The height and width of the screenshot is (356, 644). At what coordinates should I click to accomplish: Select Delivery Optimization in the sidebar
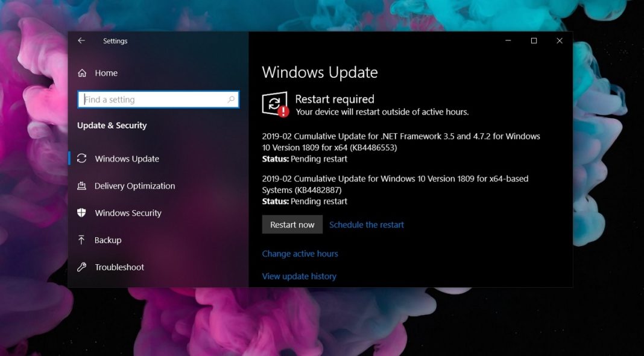134,186
